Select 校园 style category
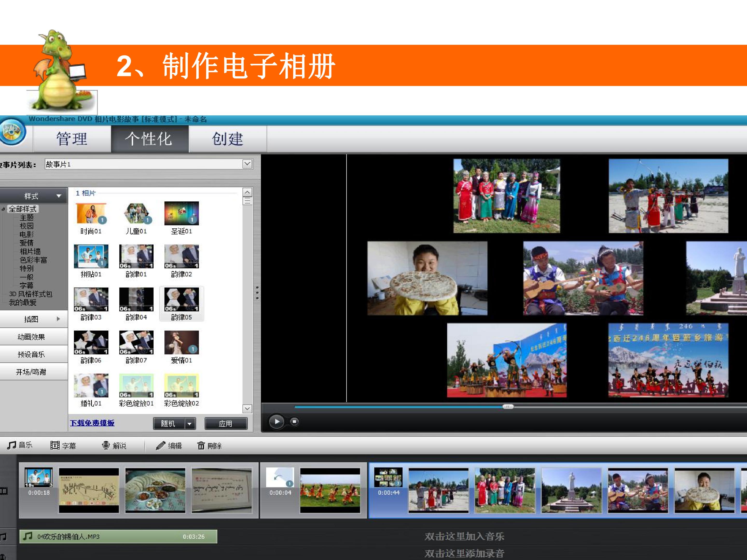Image resolution: width=747 pixels, height=560 pixels. [x=27, y=226]
